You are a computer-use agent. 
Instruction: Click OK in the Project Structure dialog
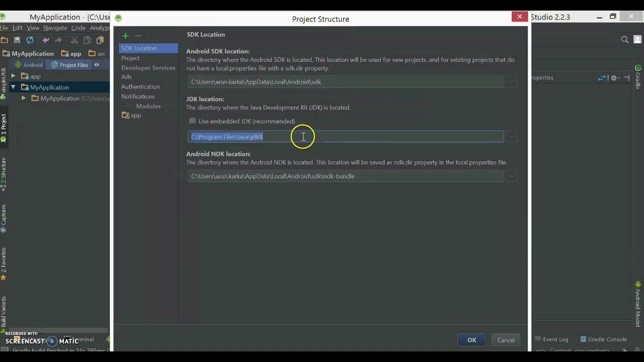(x=472, y=340)
